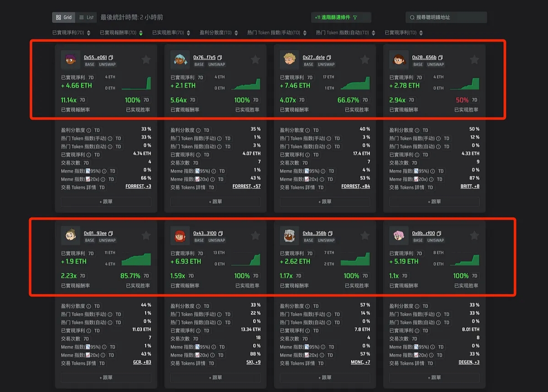
Task: Open the +11 進階篩選條件 filter button
Action: [x=341, y=17]
